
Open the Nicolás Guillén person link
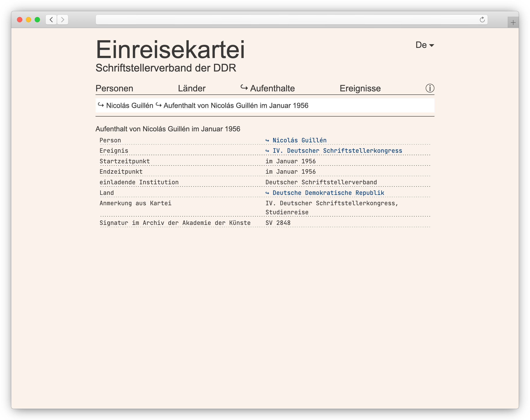point(299,140)
